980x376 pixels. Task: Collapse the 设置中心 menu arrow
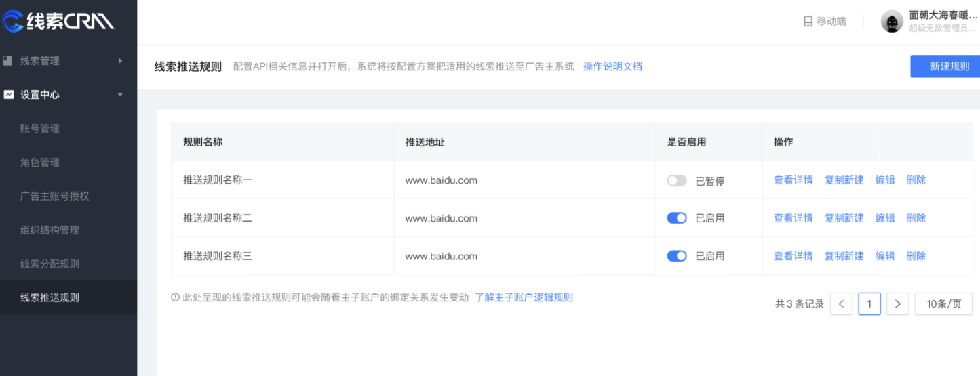(x=121, y=94)
